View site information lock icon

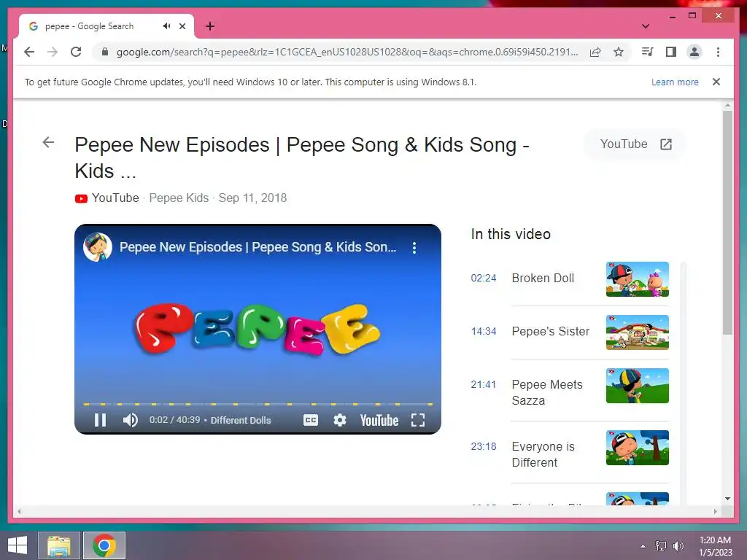105,52
